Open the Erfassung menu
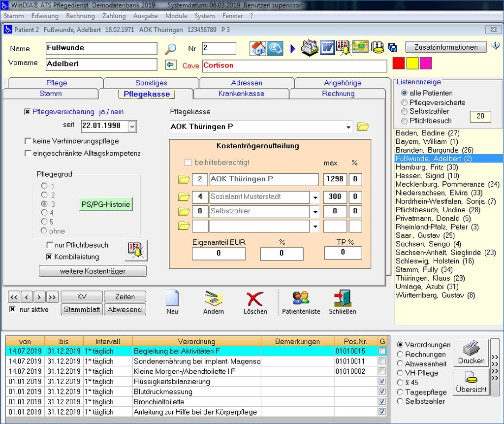Screen dimensions: 504x424 click(x=45, y=16)
